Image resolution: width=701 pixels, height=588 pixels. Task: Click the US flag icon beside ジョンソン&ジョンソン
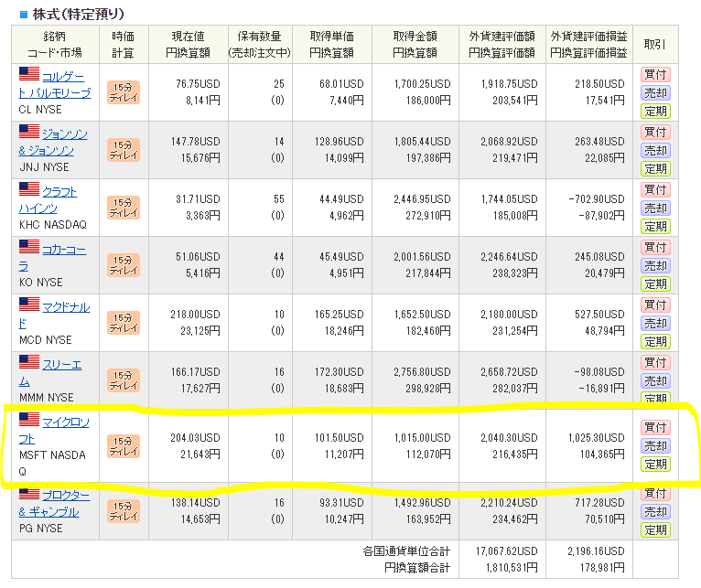28,134
